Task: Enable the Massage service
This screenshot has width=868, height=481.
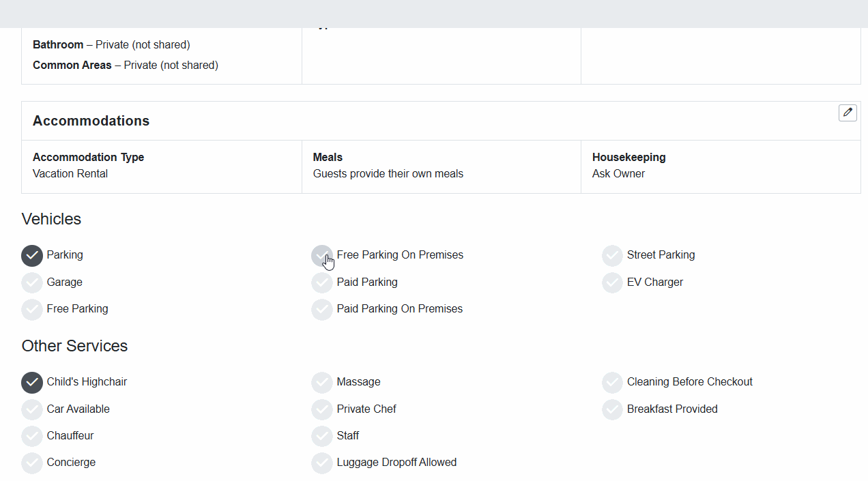Action: coord(321,382)
